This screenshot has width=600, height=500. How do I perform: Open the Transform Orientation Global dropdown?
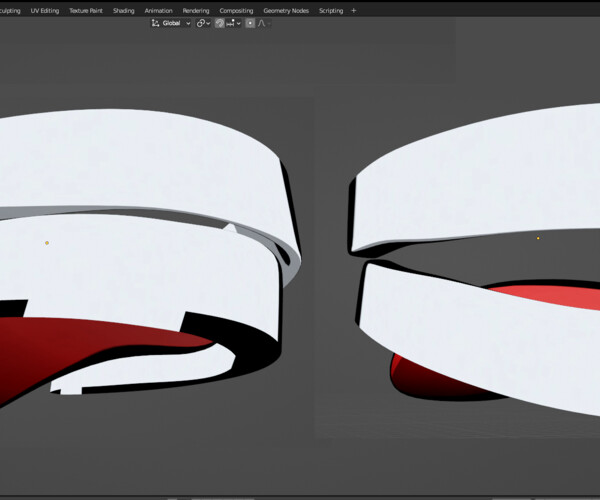click(x=170, y=23)
